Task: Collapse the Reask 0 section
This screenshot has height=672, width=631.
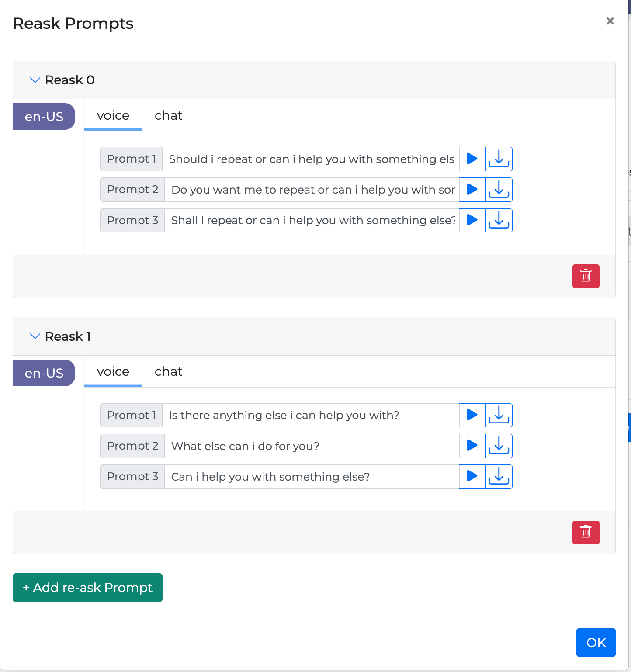Action: (35, 80)
